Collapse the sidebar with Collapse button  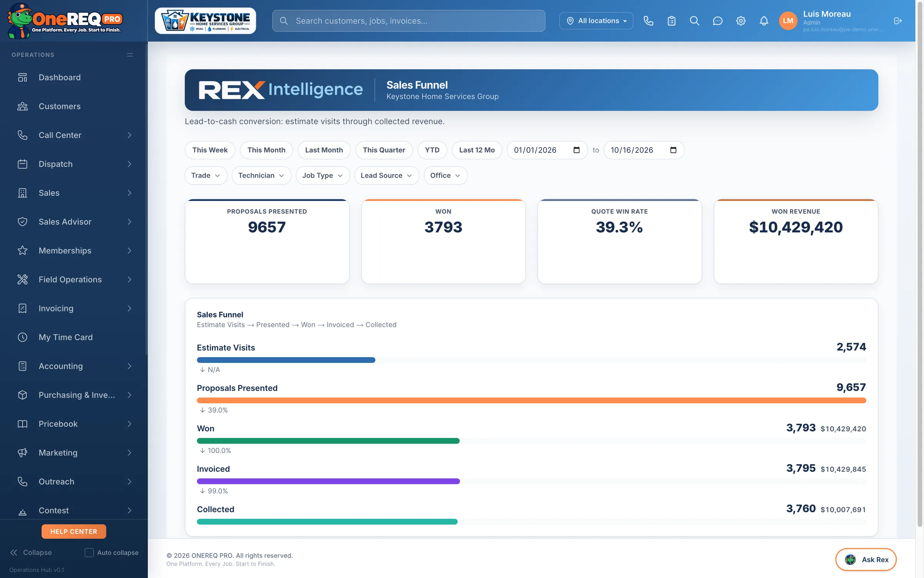pyautogui.click(x=31, y=553)
